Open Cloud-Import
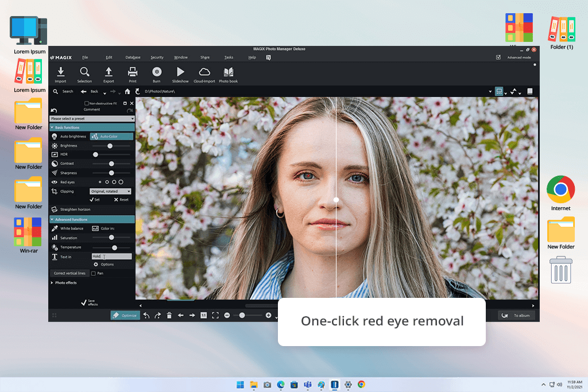This screenshot has height=392, width=588. pyautogui.click(x=204, y=75)
